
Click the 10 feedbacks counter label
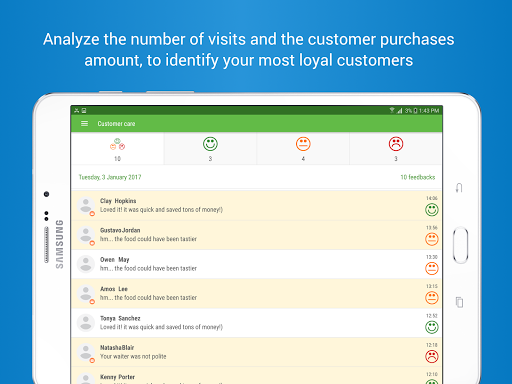(418, 177)
